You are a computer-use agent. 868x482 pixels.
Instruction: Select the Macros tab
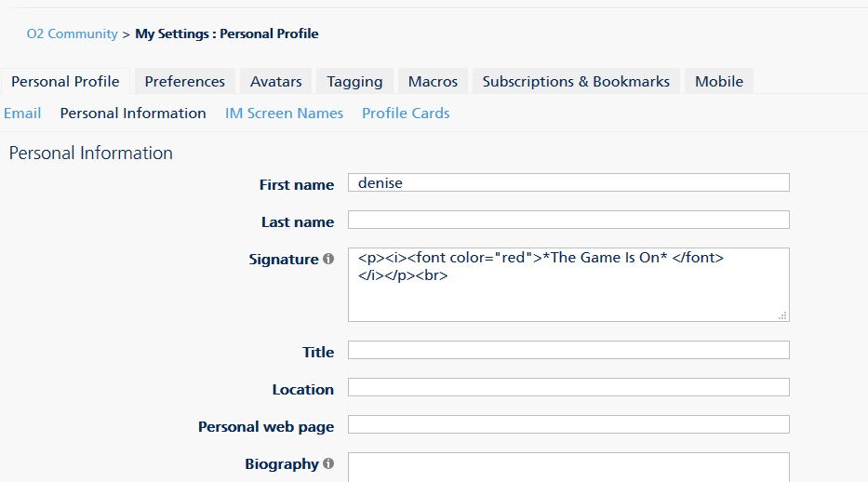(433, 81)
